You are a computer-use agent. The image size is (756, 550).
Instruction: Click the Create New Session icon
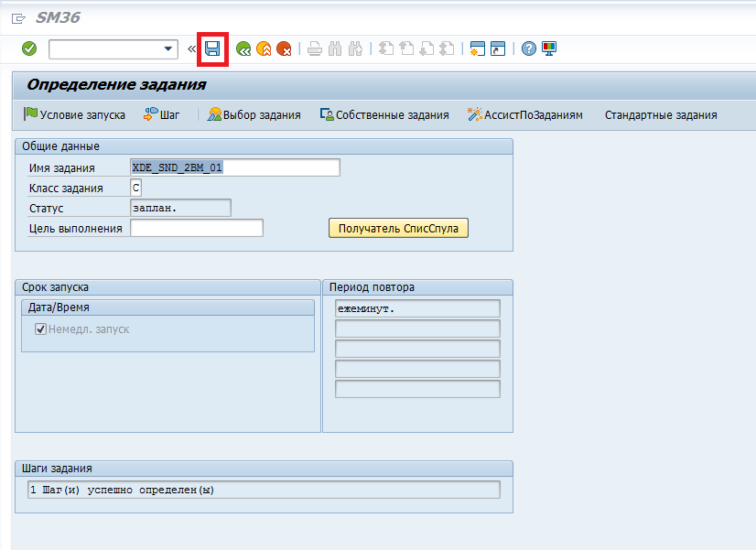coord(477,49)
